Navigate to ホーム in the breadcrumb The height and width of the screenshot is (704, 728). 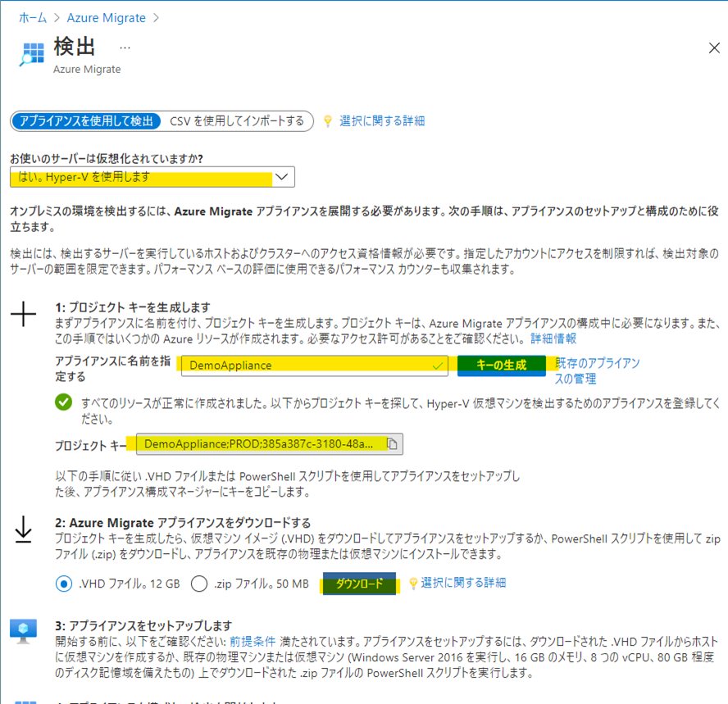coord(32,17)
